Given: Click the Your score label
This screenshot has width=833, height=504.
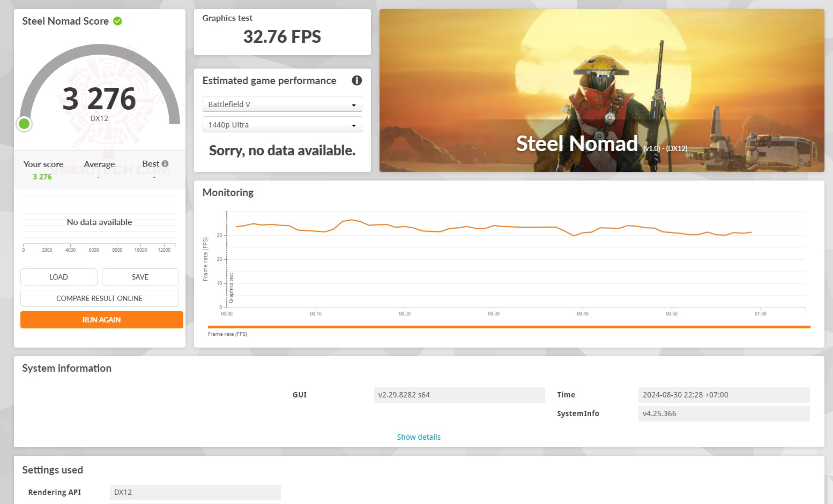Looking at the screenshot, I should pos(43,164).
